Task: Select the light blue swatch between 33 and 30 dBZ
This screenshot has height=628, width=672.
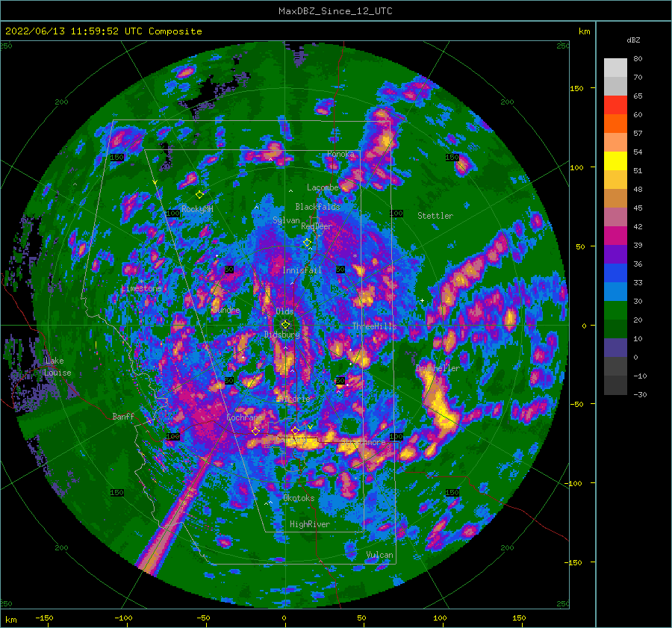Action: click(615, 292)
